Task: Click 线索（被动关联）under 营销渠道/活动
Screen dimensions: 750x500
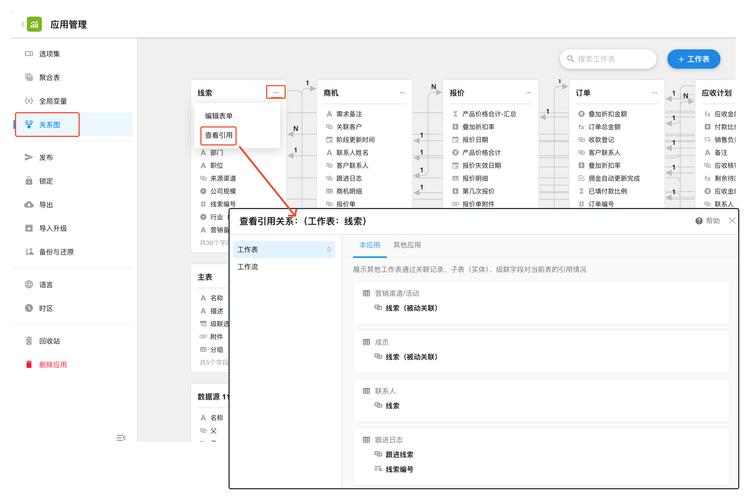Action: click(x=411, y=308)
